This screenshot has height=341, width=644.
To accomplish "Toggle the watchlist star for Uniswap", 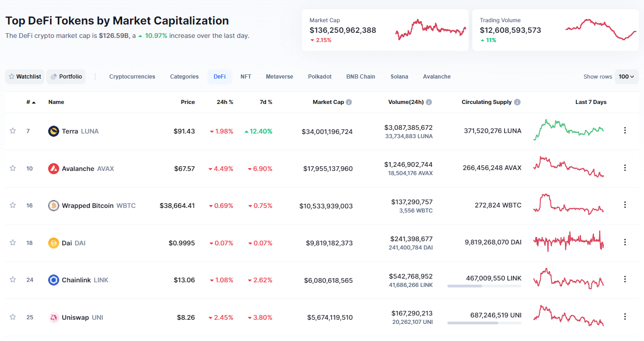I will [x=12, y=317].
